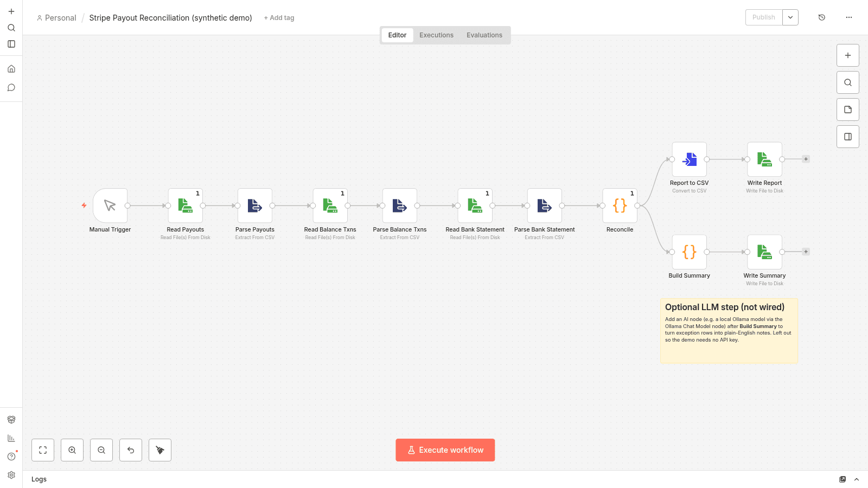Select the Report to CSV node
Viewport: 868px width, 488px height.
(x=690, y=159)
